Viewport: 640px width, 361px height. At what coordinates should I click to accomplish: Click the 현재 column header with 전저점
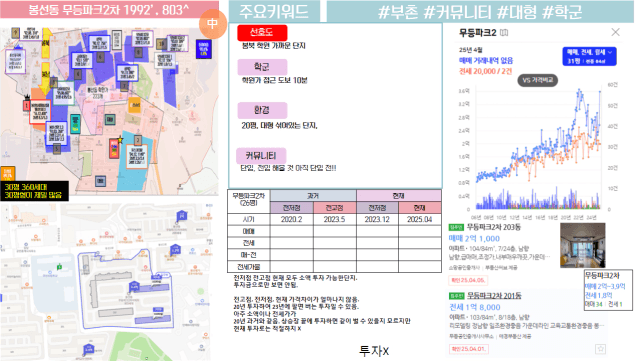tap(399, 196)
